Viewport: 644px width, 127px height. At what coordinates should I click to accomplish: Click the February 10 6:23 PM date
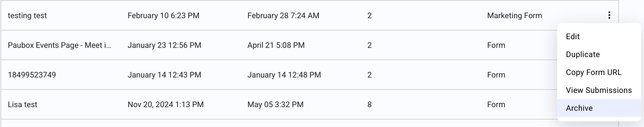[x=163, y=16]
